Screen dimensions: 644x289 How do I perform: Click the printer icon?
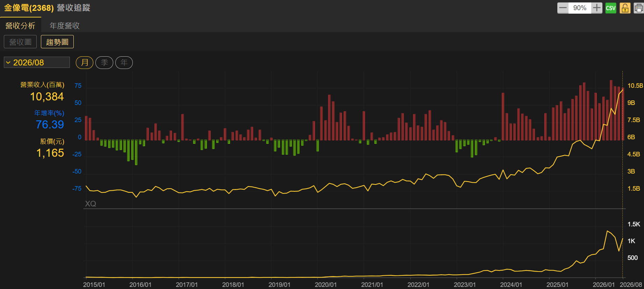point(639,8)
